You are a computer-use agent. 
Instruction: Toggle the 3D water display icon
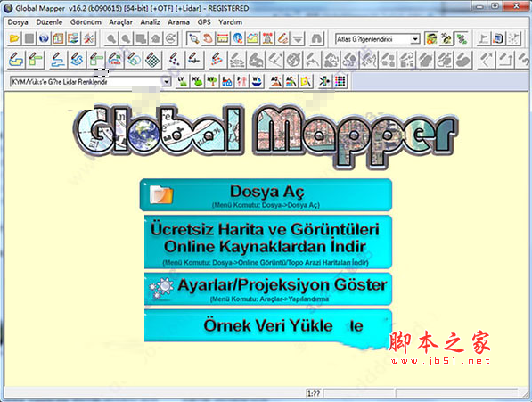pyautogui.click(x=446, y=38)
